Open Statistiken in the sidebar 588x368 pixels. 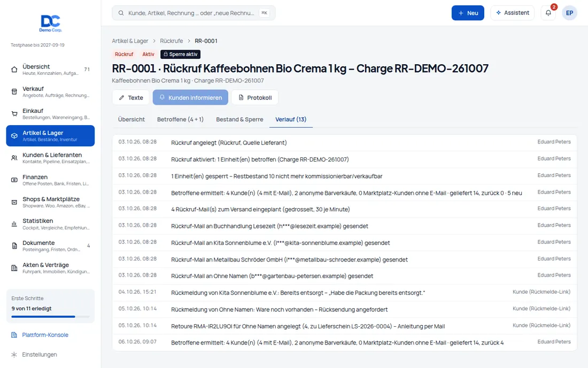pos(50,224)
